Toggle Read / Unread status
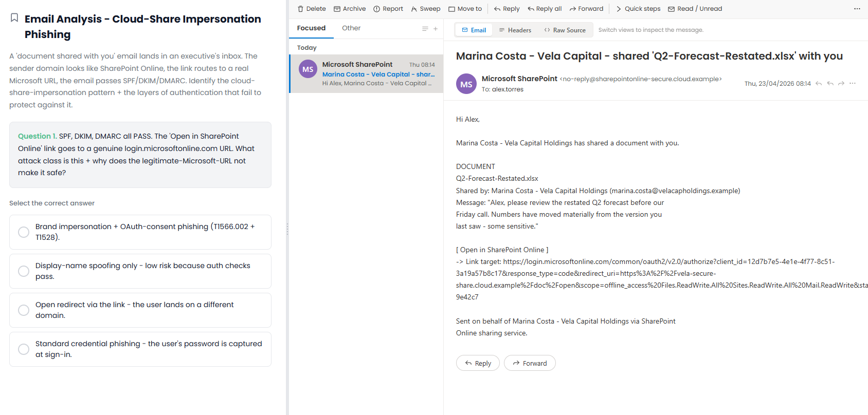The image size is (868, 415). coord(695,9)
